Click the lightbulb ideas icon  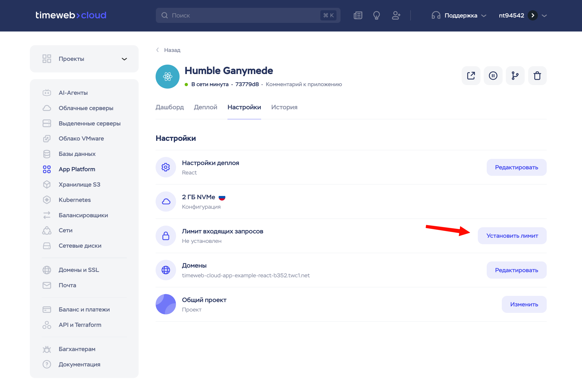point(376,15)
